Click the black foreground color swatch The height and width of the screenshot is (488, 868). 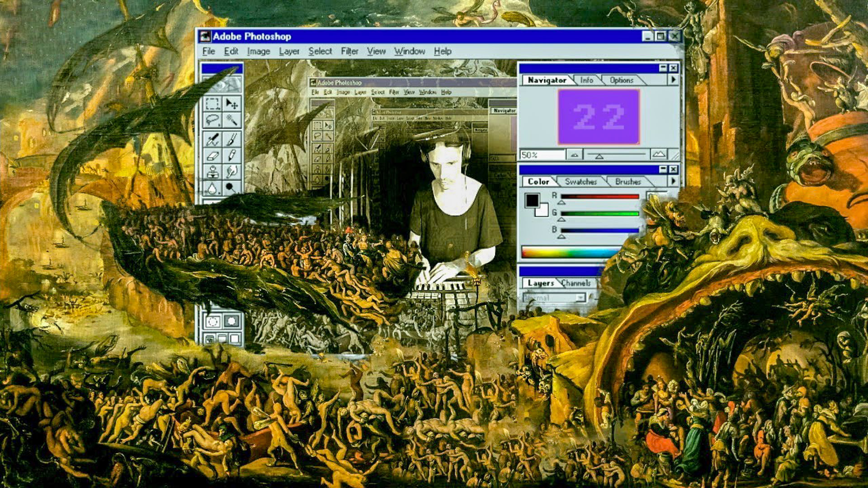click(532, 200)
